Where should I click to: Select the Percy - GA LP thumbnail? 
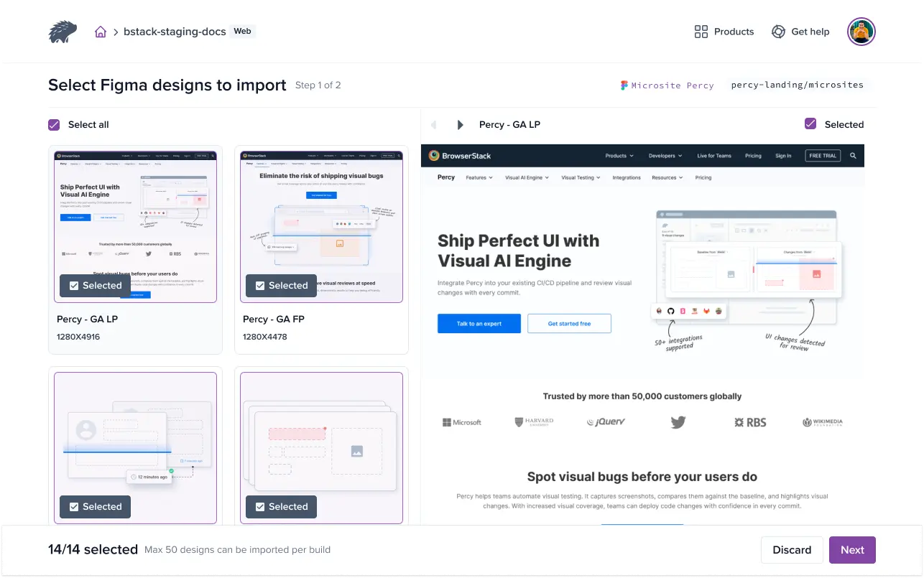coord(135,215)
